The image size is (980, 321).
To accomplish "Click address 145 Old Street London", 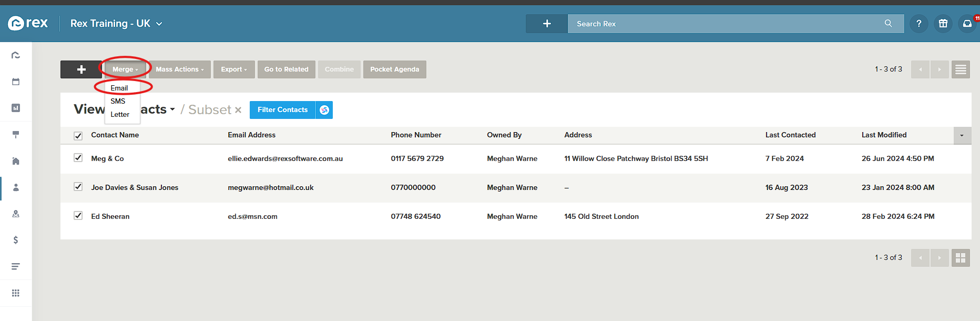I will [x=601, y=216].
